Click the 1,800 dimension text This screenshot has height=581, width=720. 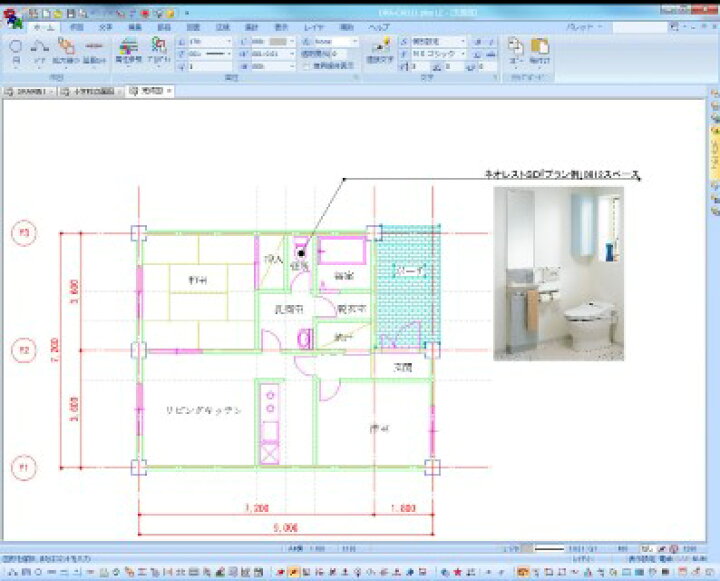(403, 508)
